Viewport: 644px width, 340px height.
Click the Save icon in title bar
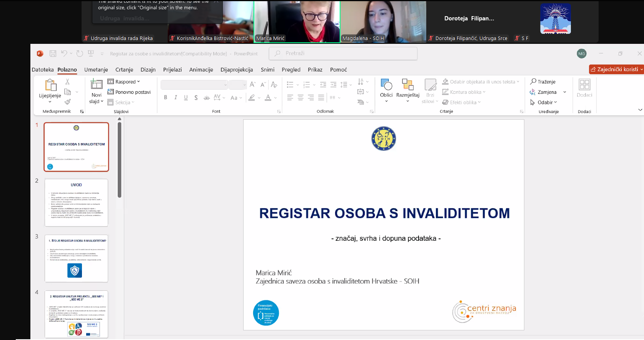click(53, 53)
